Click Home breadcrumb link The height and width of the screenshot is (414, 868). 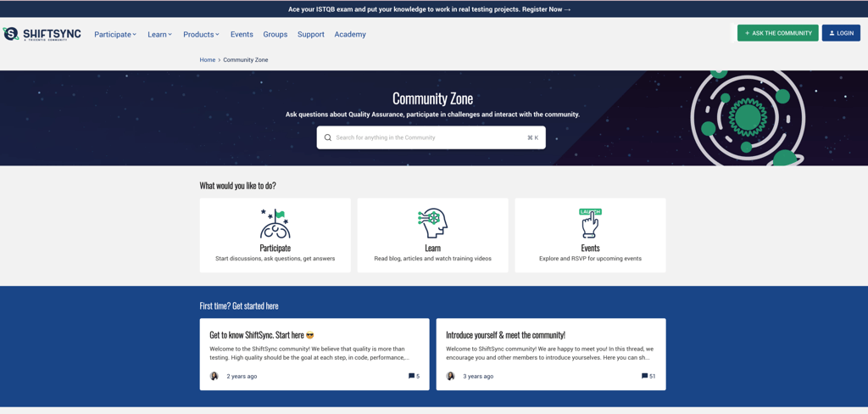(208, 60)
